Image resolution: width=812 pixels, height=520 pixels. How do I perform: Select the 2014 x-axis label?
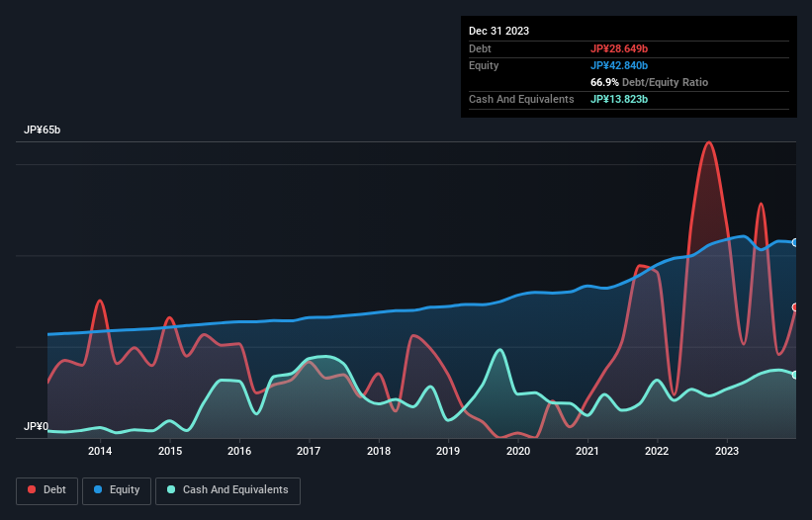[100, 451]
